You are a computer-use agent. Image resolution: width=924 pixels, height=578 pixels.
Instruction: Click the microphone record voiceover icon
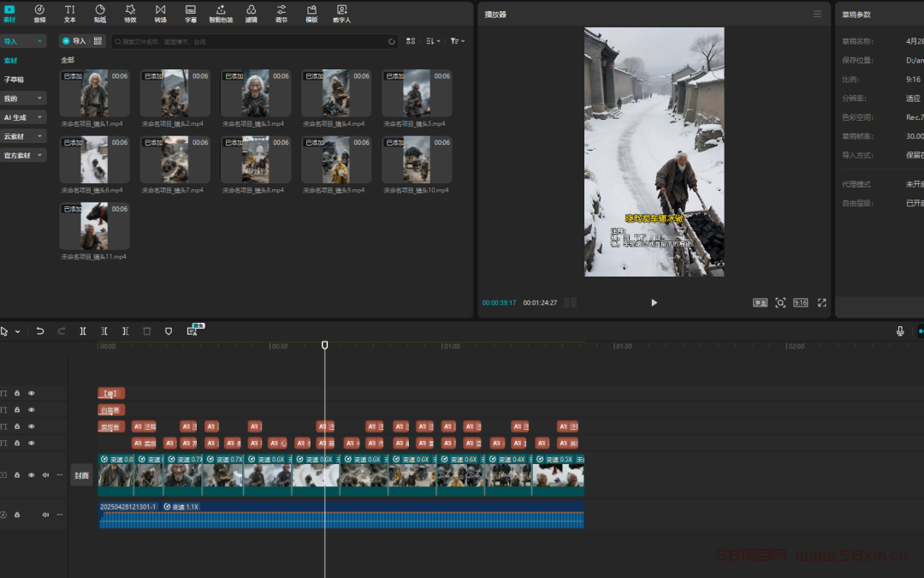point(900,331)
